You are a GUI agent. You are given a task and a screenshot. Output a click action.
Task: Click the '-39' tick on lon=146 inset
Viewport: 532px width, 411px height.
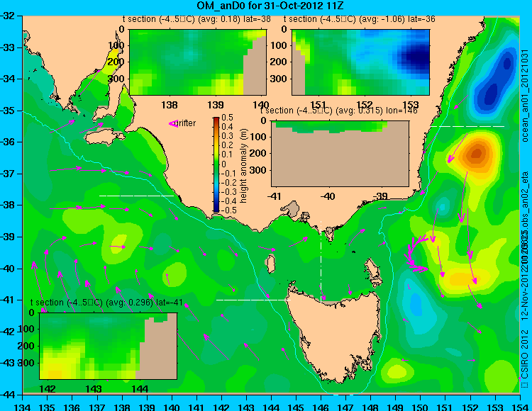pyautogui.click(x=381, y=196)
